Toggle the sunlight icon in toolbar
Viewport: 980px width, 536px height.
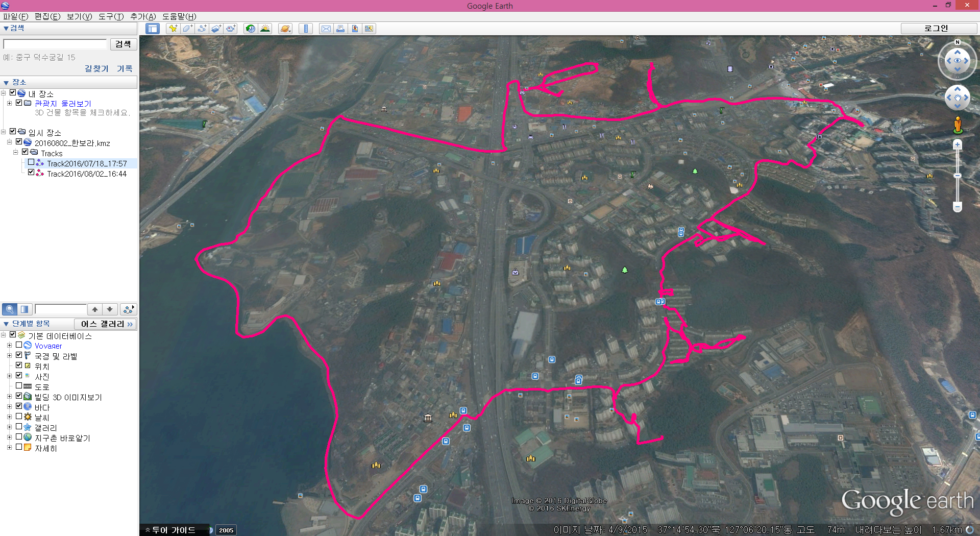click(265, 29)
